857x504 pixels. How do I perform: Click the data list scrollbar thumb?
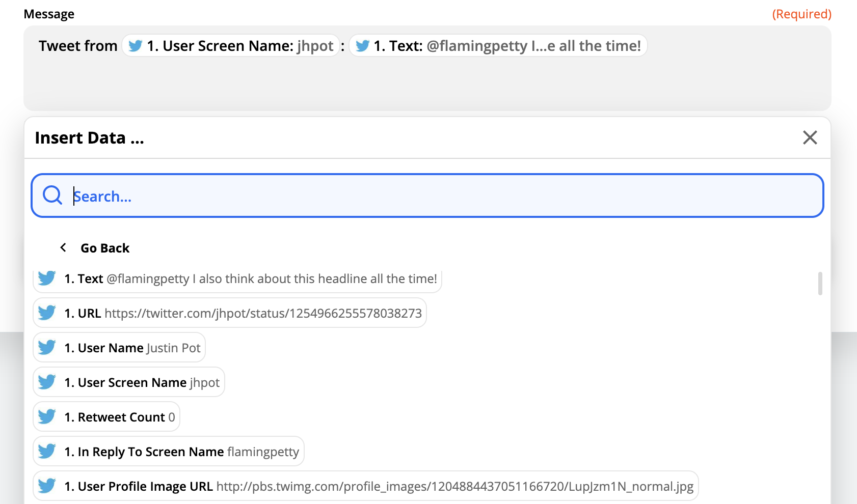(820, 284)
